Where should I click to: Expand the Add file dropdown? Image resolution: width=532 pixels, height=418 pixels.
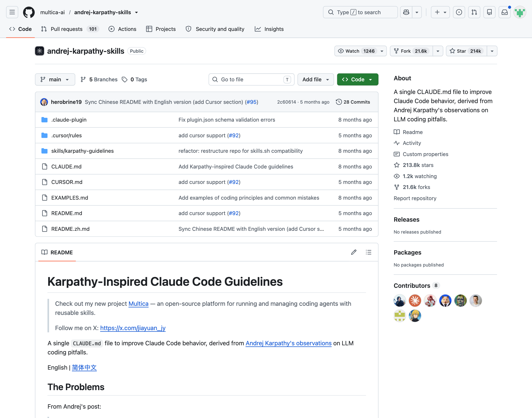[x=316, y=80]
